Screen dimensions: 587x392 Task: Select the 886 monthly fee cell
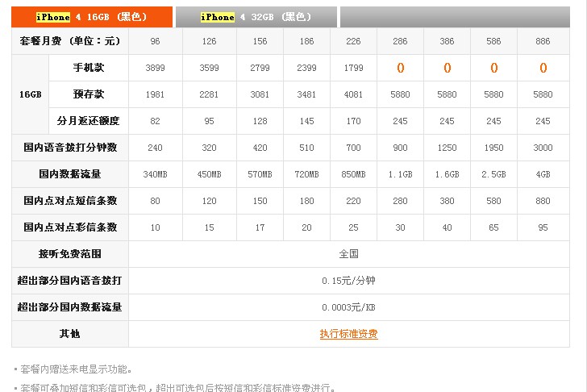543,41
